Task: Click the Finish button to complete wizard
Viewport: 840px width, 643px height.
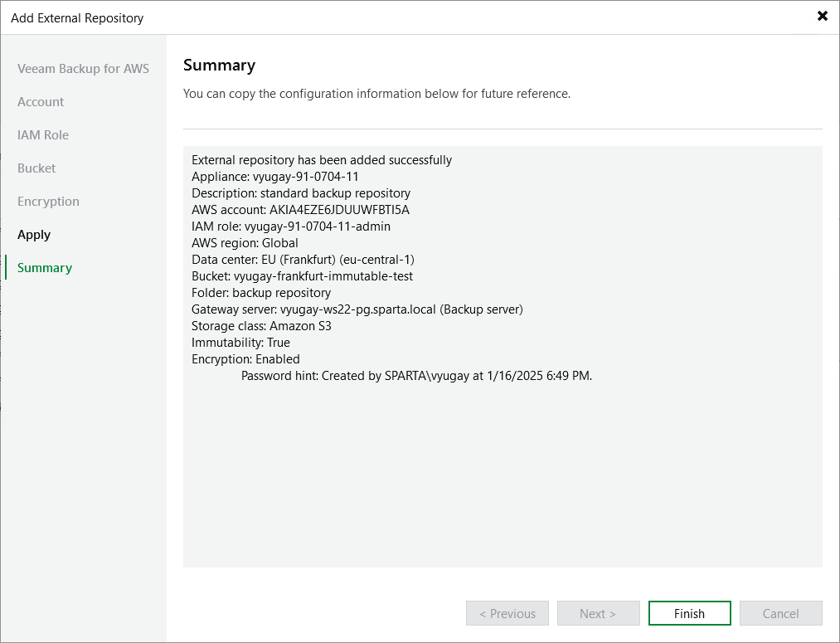Action: [689, 613]
